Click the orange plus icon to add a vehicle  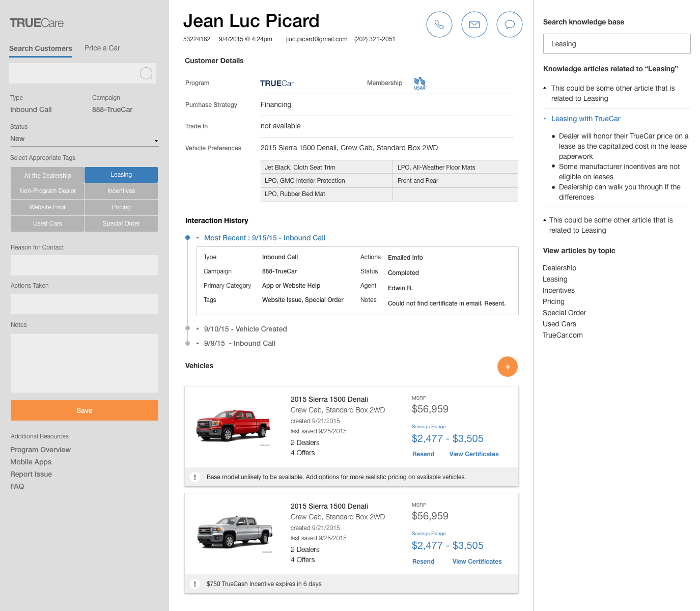(507, 367)
